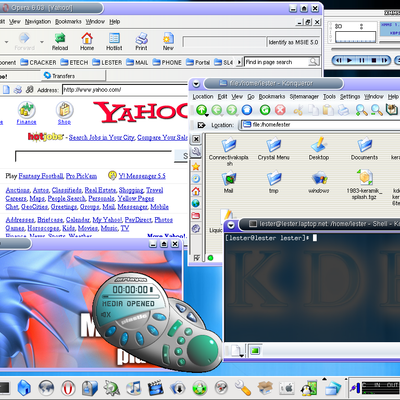This screenshot has height=400, width=400.
Task: Click Reload in the Opera toolbar
Action: tap(60, 42)
